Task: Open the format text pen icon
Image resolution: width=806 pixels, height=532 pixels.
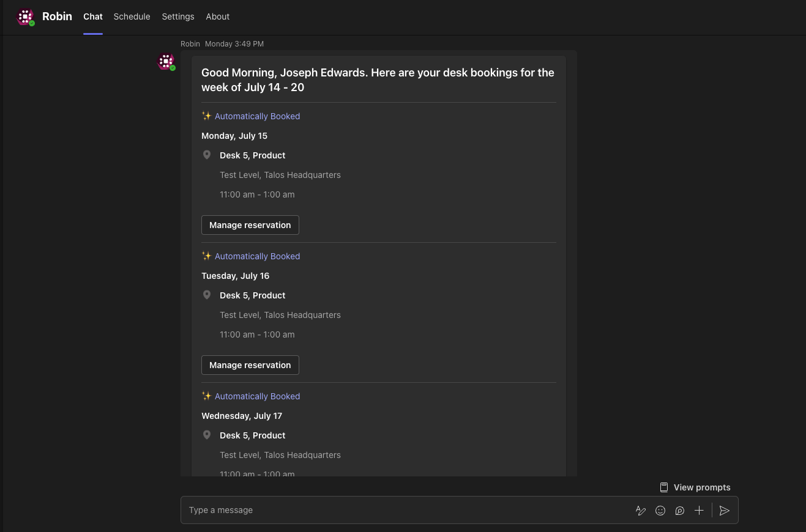Action: point(641,511)
